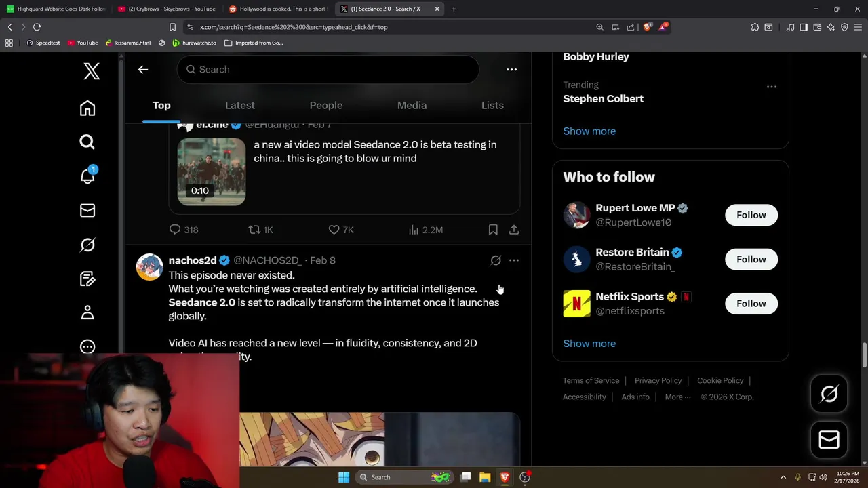868x488 pixels.
Task: Select the Top tab
Action: 161,106
